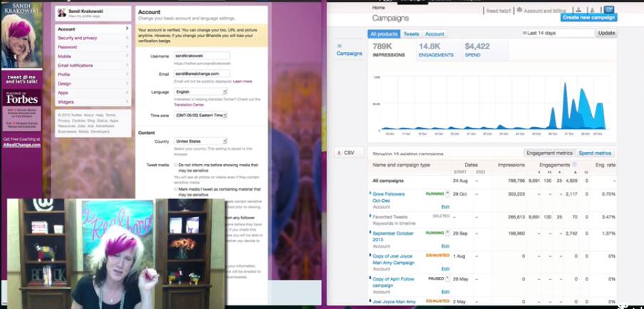Open Profile settings
Viewport: 644px width, 309px height.
click(x=93, y=74)
